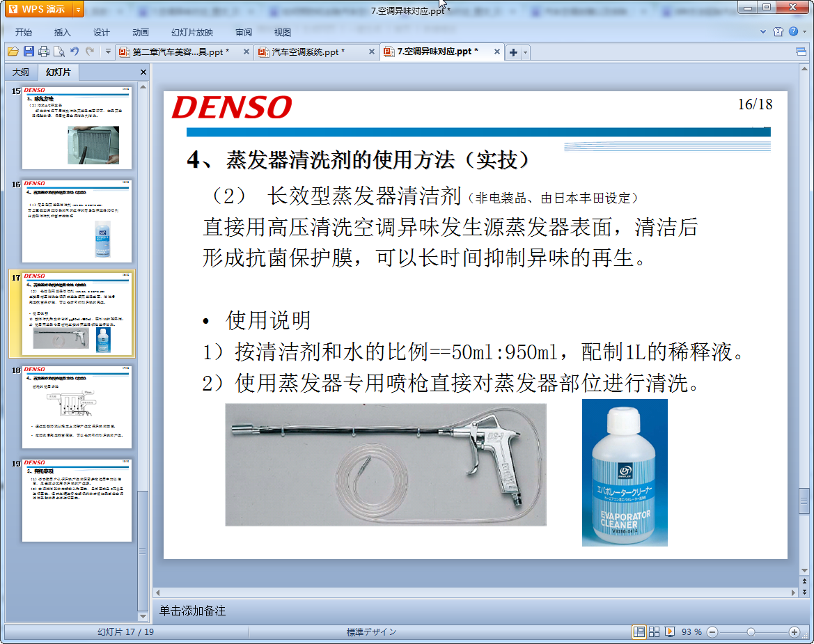
Task: Select slide 15 thumbnail
Action: [x=77, y=127]
